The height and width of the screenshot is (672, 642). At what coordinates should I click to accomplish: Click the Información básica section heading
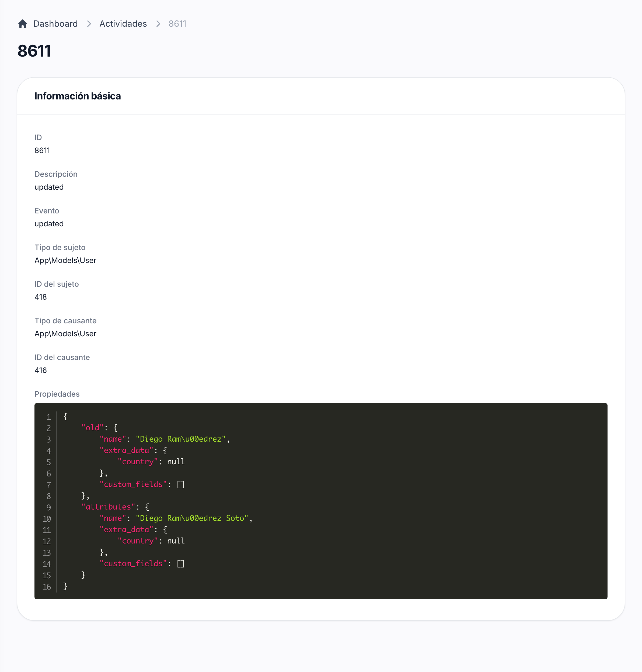[78, 96]
